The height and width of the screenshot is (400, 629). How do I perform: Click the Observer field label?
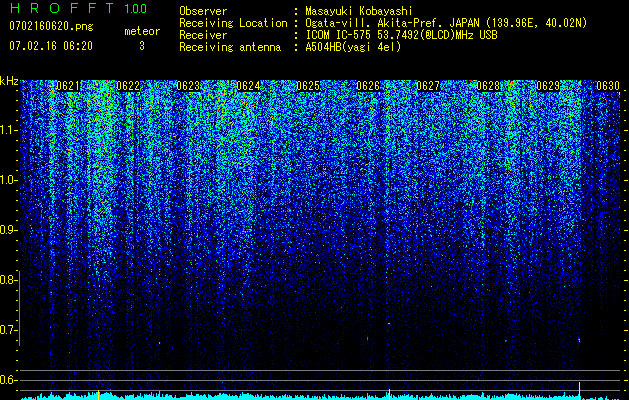[203, 11]
